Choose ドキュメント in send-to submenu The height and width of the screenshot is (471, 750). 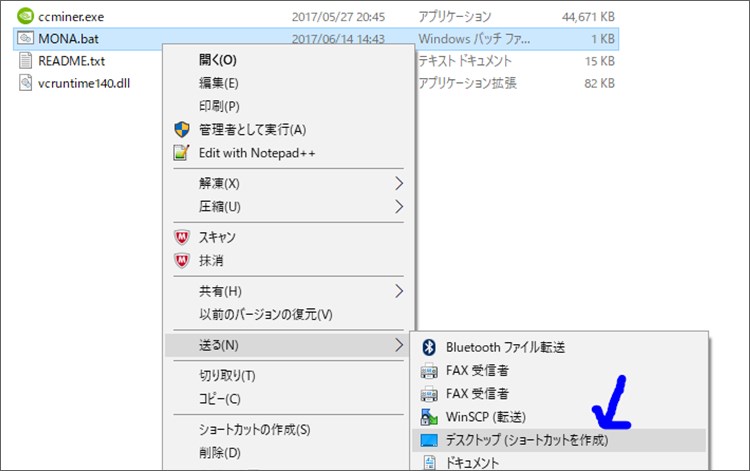pyautogui.click(x=472, y=462)
